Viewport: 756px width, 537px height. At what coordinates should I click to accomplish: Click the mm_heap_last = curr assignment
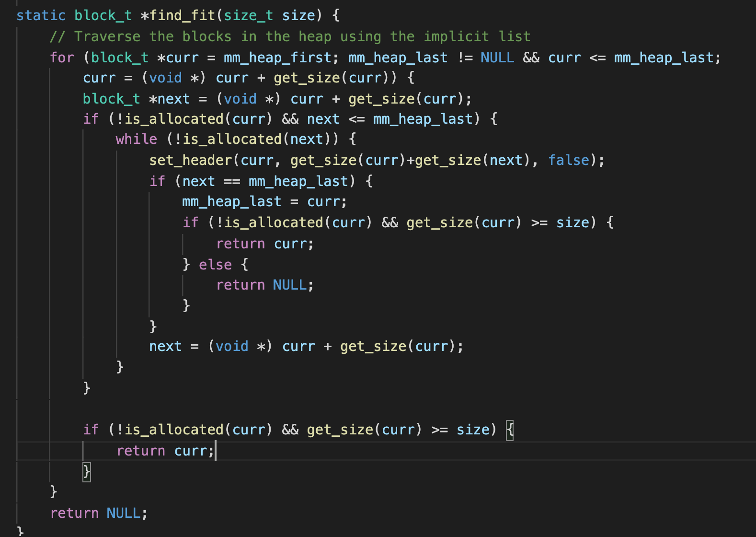tap(263, 202)
